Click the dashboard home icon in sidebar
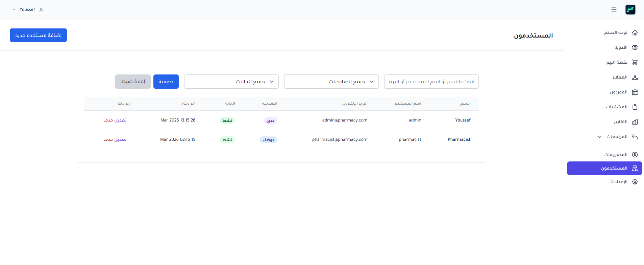This screenshot has width=644, height=265. pos(635,32)
